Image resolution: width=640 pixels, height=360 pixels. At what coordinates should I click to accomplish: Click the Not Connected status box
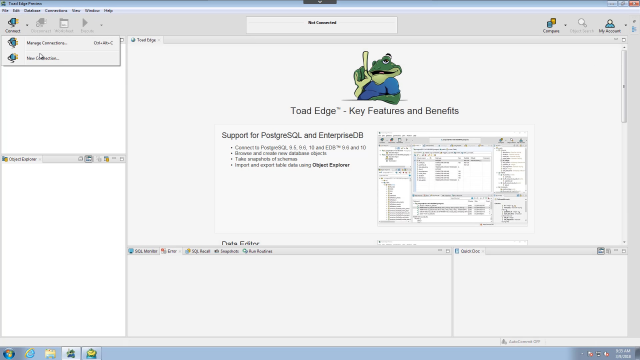pyautogui.click(x=322, y=25)
